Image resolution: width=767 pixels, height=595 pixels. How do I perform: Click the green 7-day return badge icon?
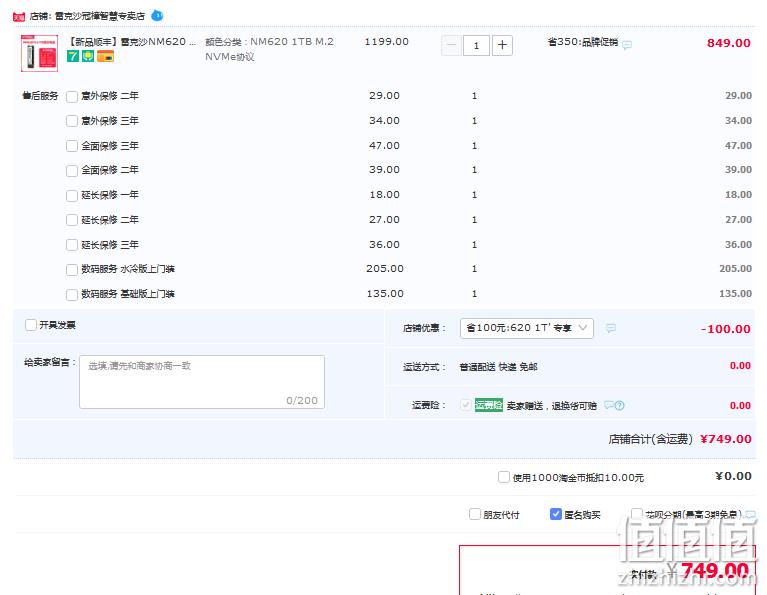(73, 56)
